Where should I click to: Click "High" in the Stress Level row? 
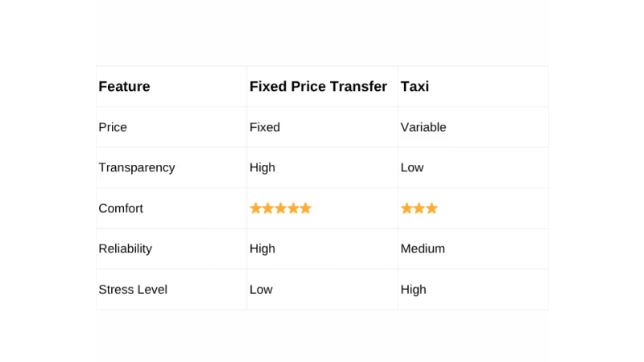[414, 290]
